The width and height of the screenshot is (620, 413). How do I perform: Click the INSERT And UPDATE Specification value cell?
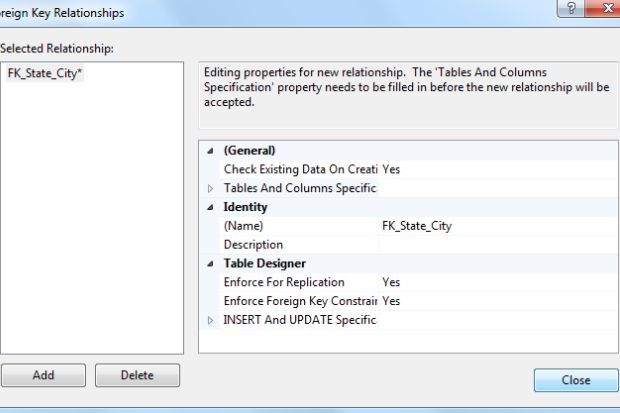click(x=495, y=320)
